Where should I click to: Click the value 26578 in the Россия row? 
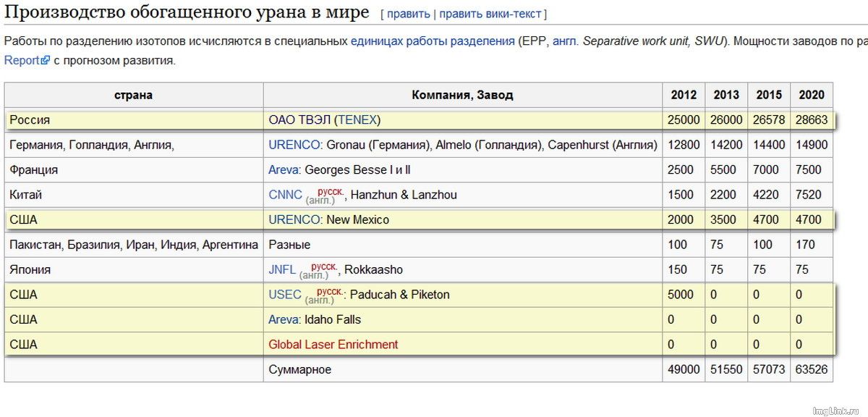coord(769,120)
